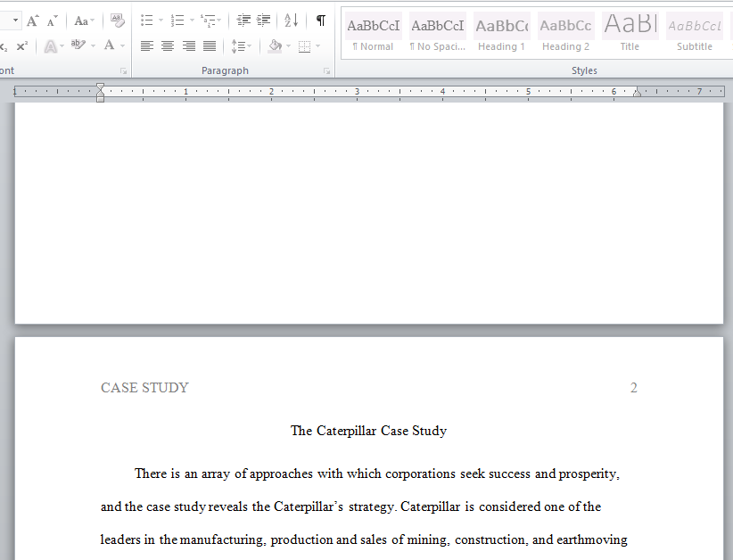Open the font size dropdown arrow
This screenshot has height=560, width=733.
(15, 21)
